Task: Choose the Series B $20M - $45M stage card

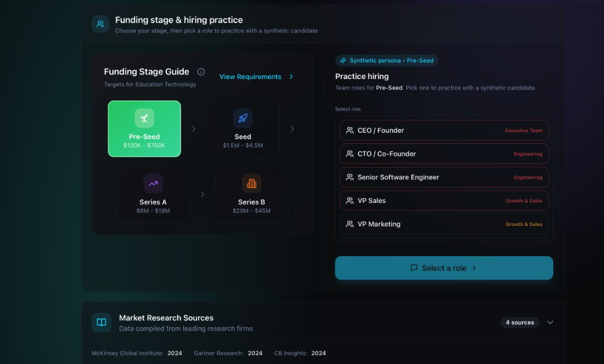Action: click(251, 194)
